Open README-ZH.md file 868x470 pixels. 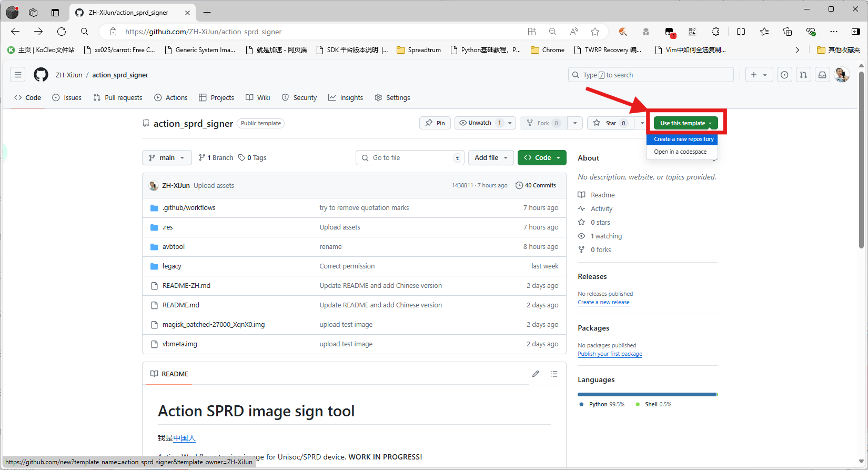[x=186, y=286]
